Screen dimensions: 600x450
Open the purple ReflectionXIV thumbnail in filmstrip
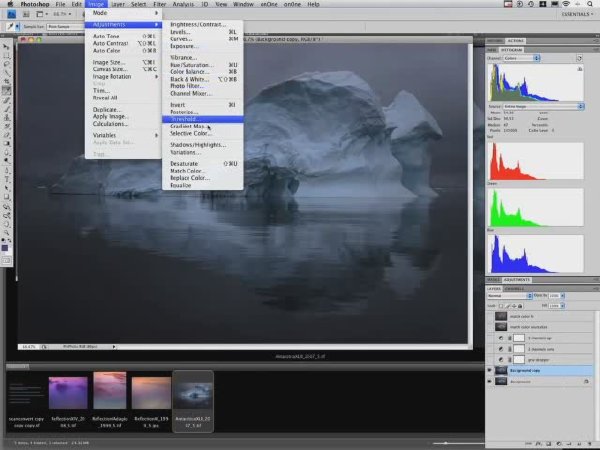point(68,393)
